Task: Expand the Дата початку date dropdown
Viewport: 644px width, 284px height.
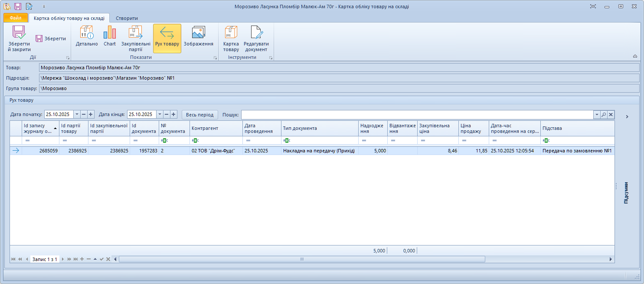Action: coord(77,114)
